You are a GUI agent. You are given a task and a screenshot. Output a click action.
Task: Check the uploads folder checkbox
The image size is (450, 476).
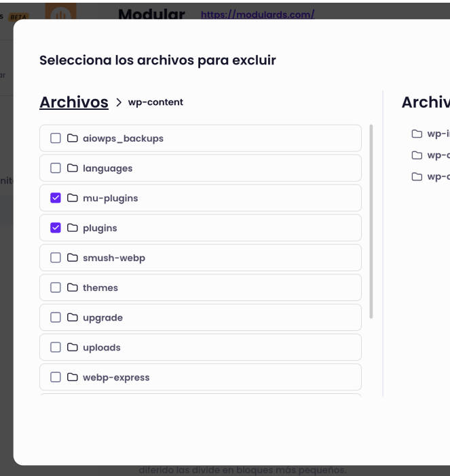pos(56,347)
